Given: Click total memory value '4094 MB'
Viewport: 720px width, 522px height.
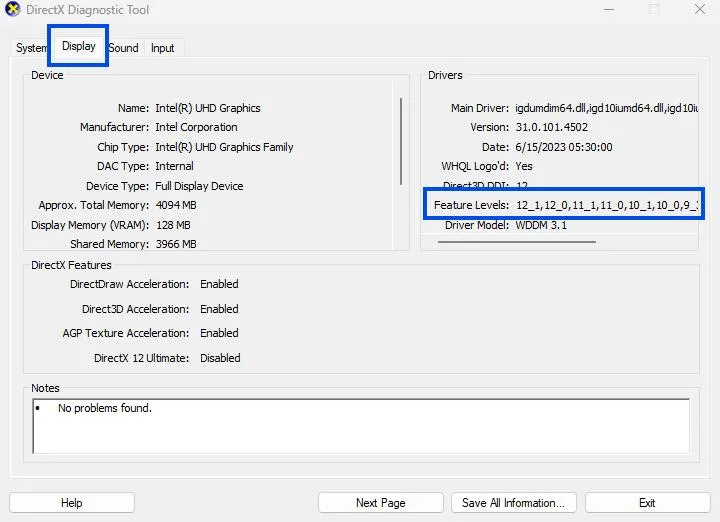Looking at the screenshot, I should click(x=176, y=205).
